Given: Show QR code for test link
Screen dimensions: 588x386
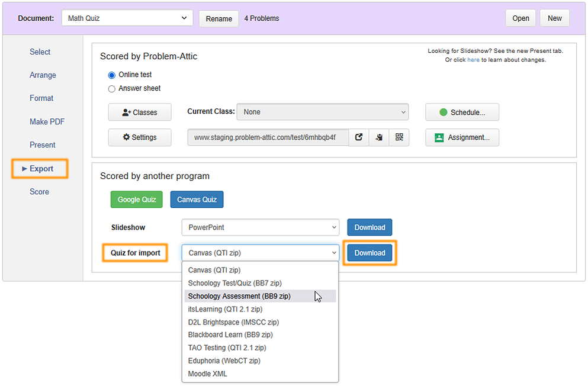Looking at the screenshot, I should click(x=399, y=137).
